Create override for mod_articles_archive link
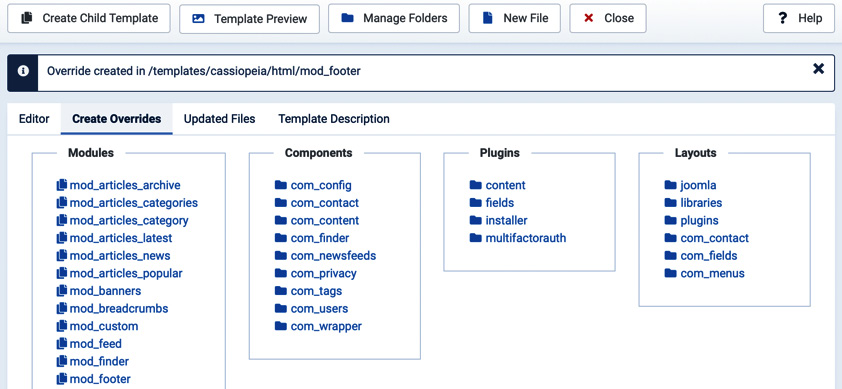842x389 pixels. (125, 185)
